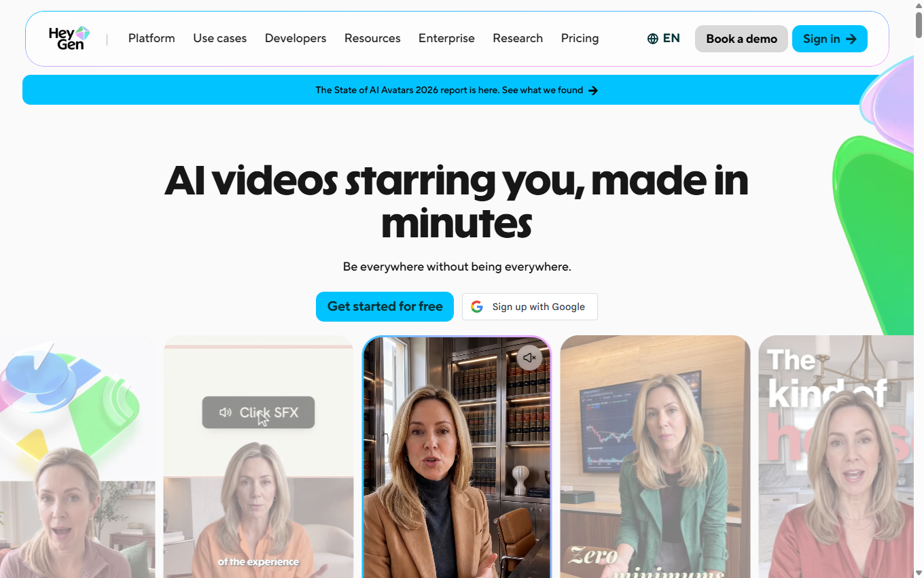The image size is (924, 578).
Task: Click the HeyGen logo
Action: point(69,38)
